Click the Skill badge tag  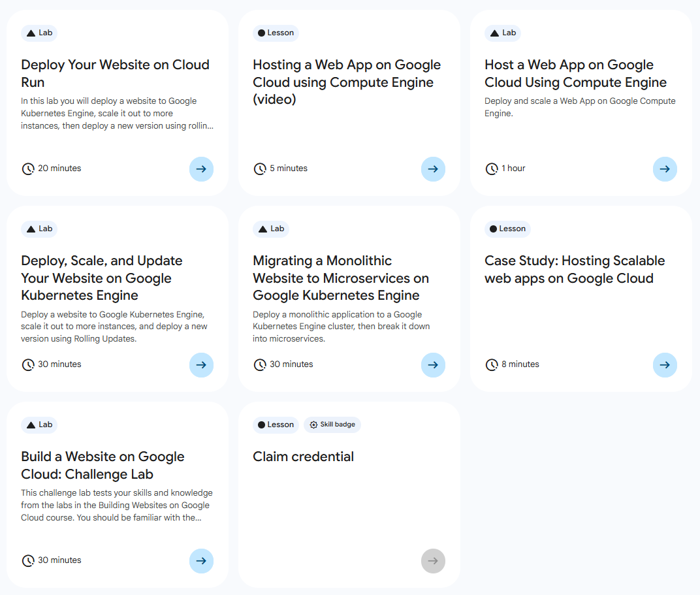[332, 425]
